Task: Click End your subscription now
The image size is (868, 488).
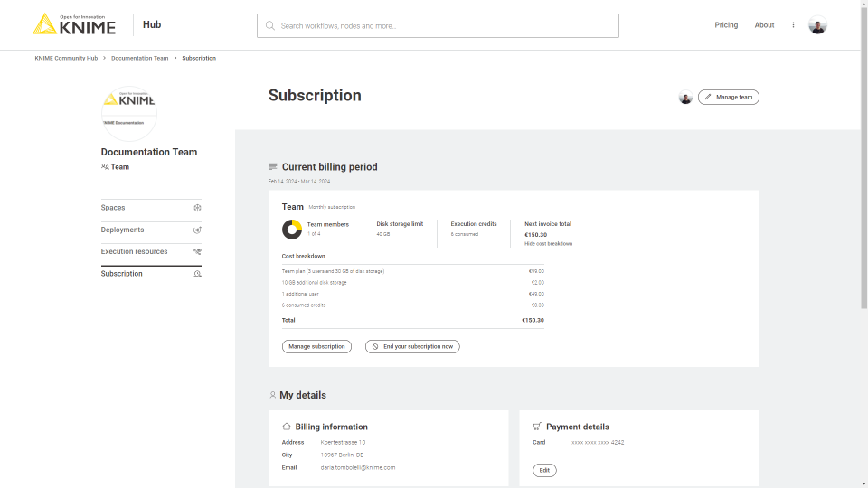Action: point(412,346)
